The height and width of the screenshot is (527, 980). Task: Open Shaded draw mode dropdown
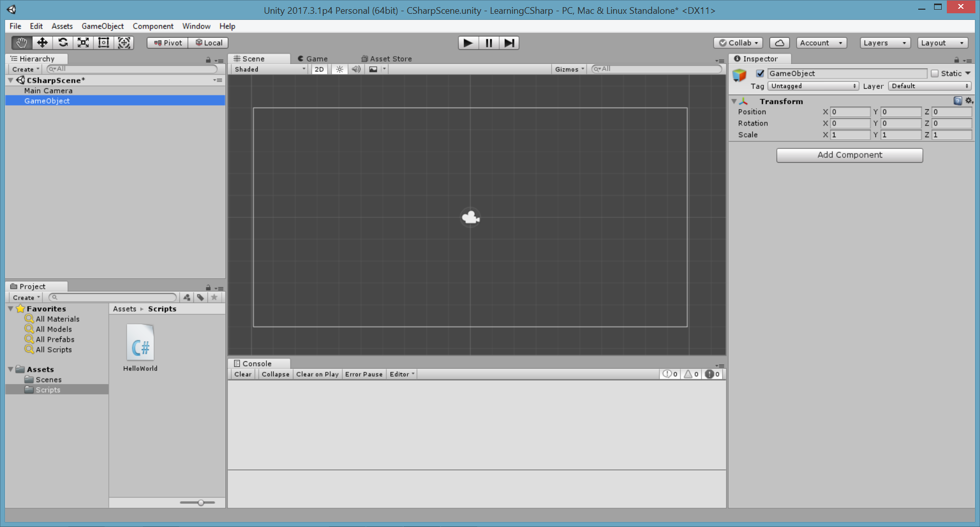[269, 69]
